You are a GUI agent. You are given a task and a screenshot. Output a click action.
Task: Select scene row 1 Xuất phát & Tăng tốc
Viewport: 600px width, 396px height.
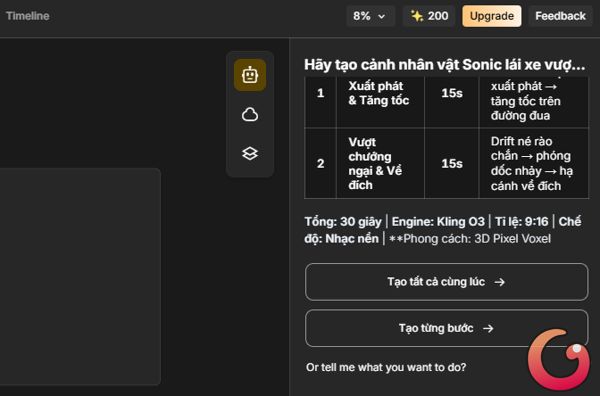pos(446,100)
